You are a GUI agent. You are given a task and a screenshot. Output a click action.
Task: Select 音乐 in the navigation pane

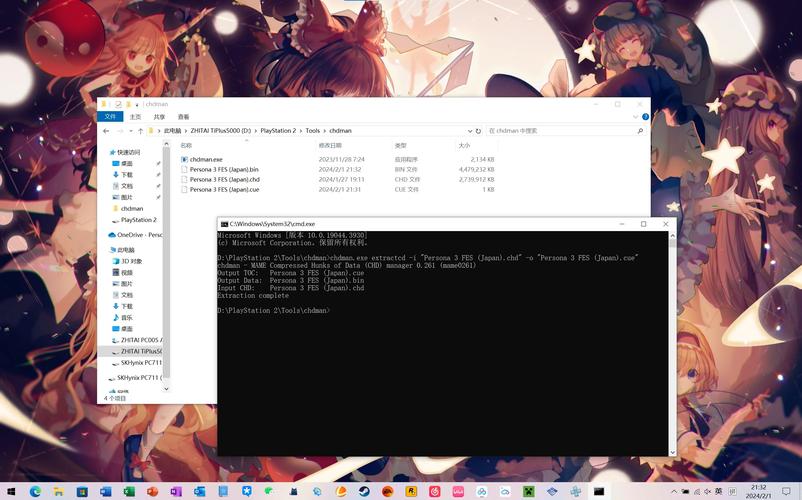(127, 317)
